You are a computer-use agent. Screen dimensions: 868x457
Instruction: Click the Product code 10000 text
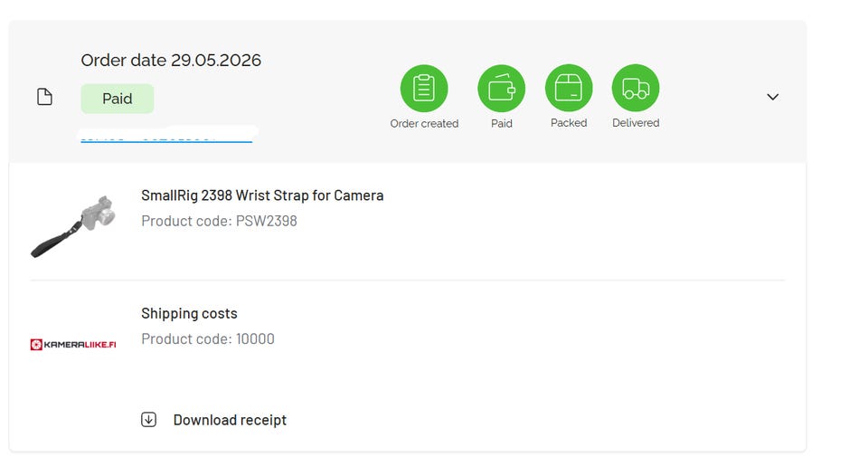(x=208, y=339)
